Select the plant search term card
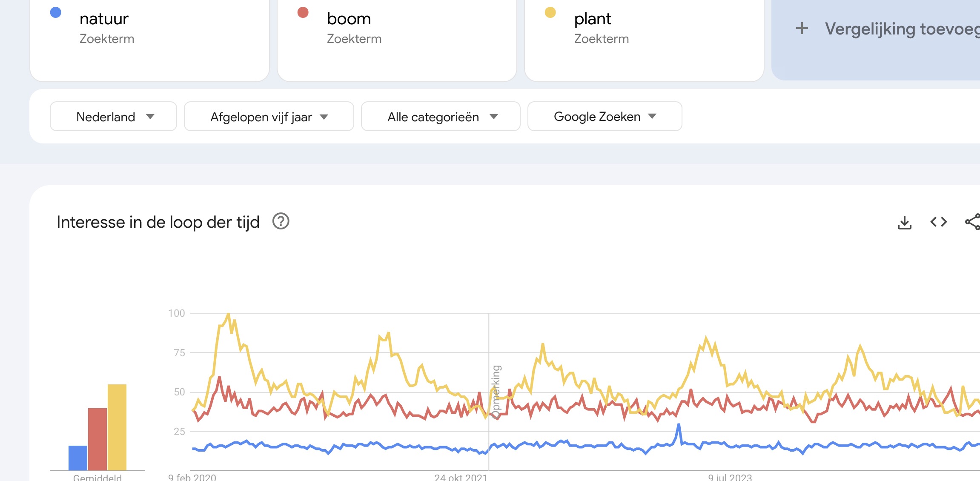 pyautogui.click(x=592, y=19)
